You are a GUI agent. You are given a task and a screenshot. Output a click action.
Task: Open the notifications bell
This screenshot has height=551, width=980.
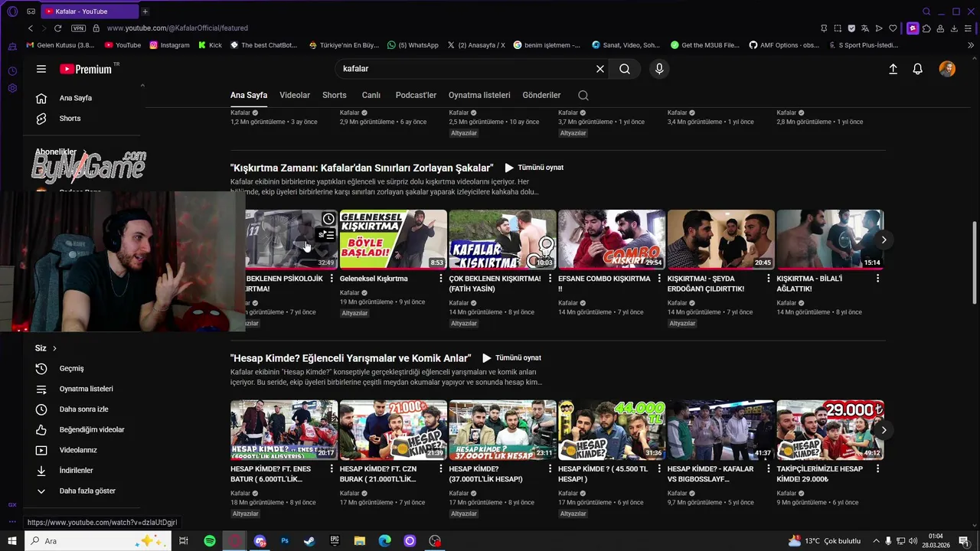917,69
